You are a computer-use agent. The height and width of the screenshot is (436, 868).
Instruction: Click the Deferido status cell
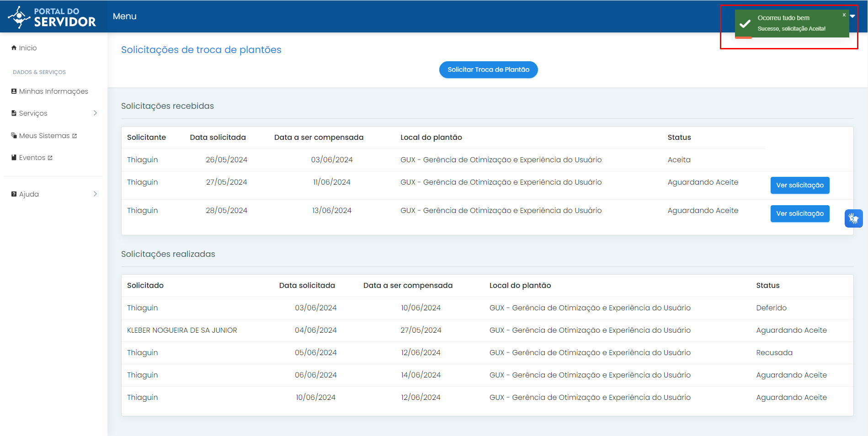click(x=771, y=308)
